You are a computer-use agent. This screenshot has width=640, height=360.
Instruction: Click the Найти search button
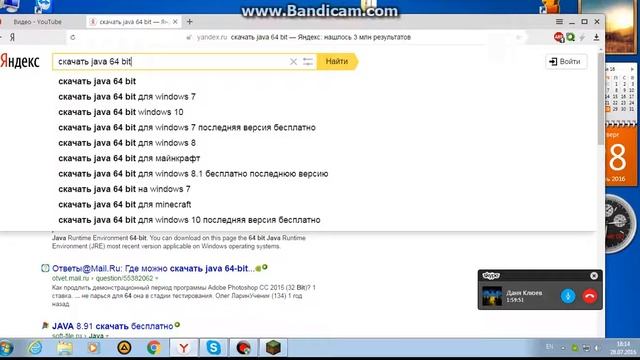click(337, 62)
